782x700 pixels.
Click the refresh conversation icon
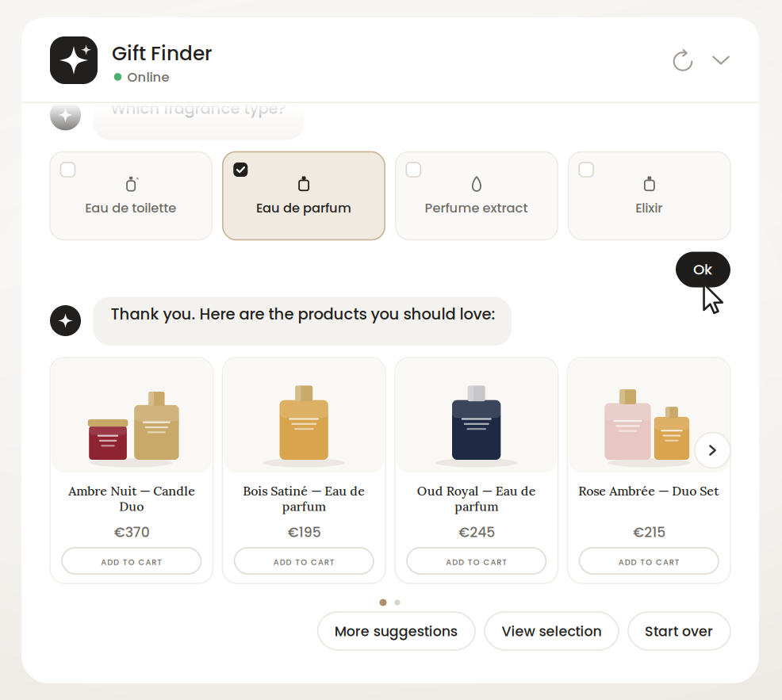click(x=682, y=60)
